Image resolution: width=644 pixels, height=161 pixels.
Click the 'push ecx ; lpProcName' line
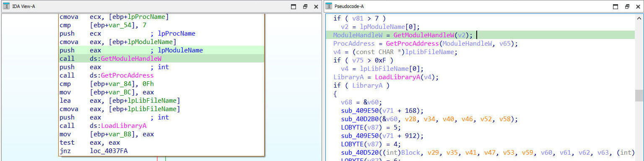127,34
